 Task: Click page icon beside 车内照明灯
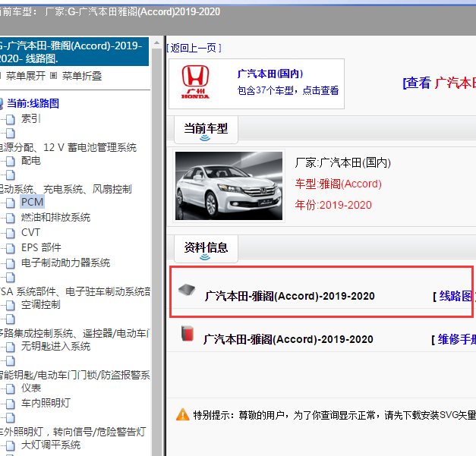tap(11, 404)
